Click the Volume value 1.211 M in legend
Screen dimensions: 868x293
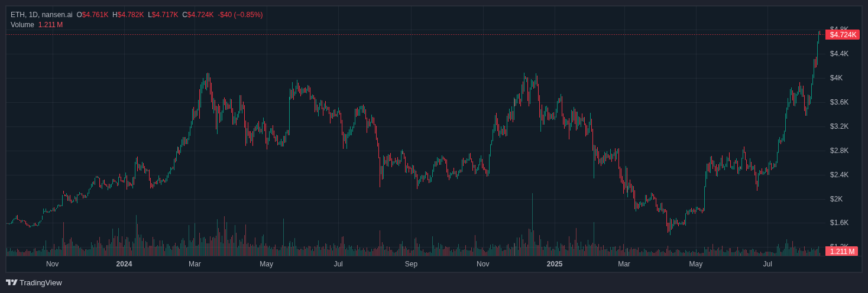point(50,25)
